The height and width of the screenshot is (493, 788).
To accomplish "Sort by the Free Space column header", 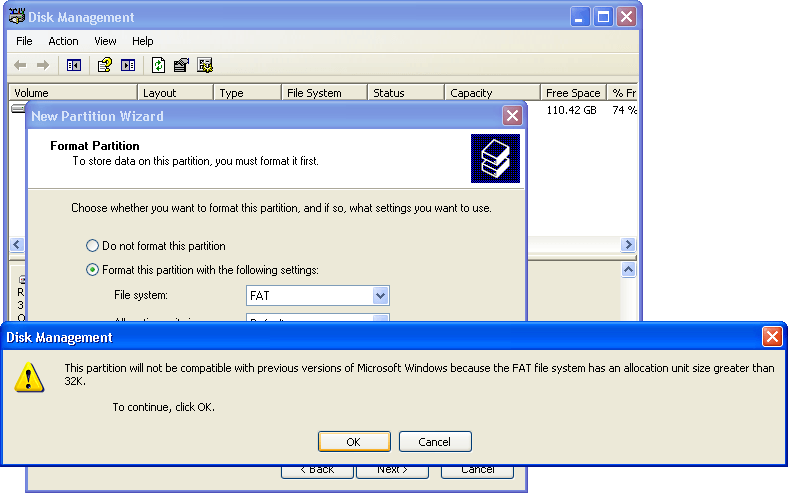I will pos(573,93).
